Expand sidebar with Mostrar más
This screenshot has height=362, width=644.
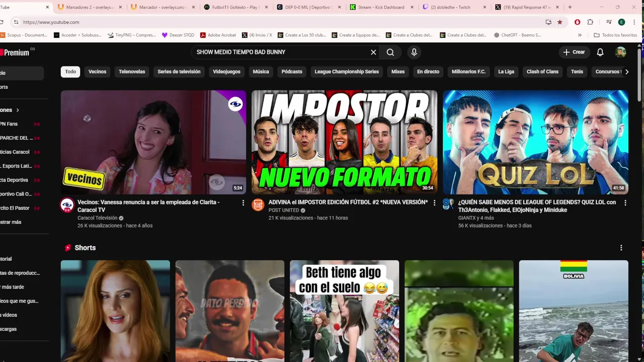coord(11,222)
